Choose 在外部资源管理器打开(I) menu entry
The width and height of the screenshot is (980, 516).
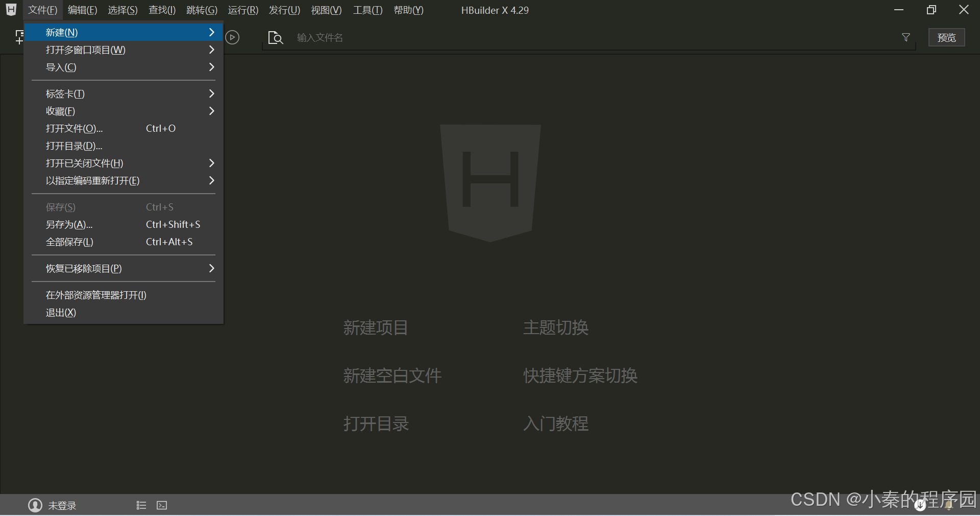pos(124,295)
